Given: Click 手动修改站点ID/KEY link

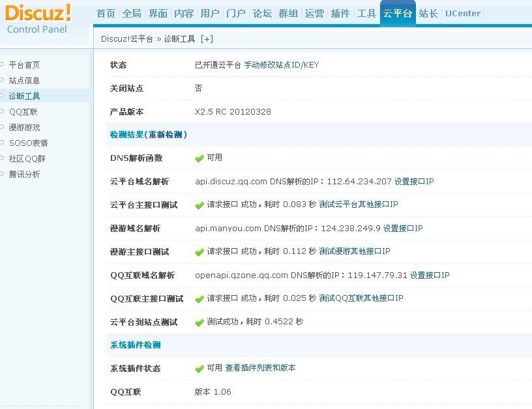Looking at the screenshot, I should (x=282, y=64).
